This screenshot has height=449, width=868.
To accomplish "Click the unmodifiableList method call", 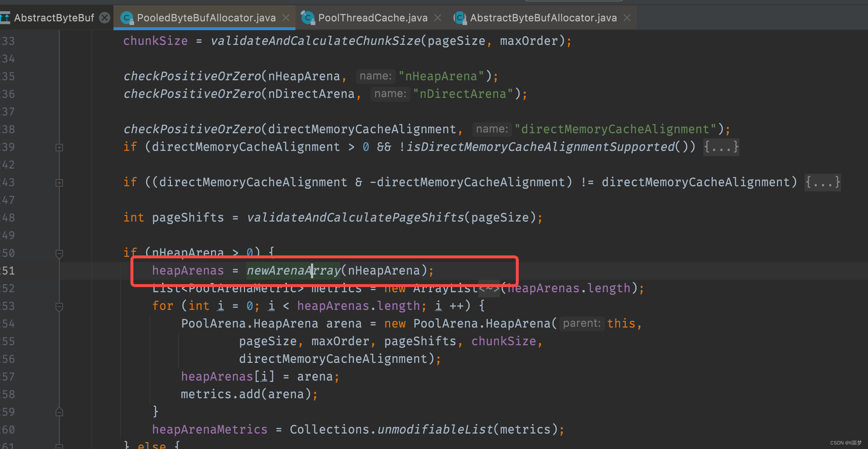I will click(x=435, y=429).
